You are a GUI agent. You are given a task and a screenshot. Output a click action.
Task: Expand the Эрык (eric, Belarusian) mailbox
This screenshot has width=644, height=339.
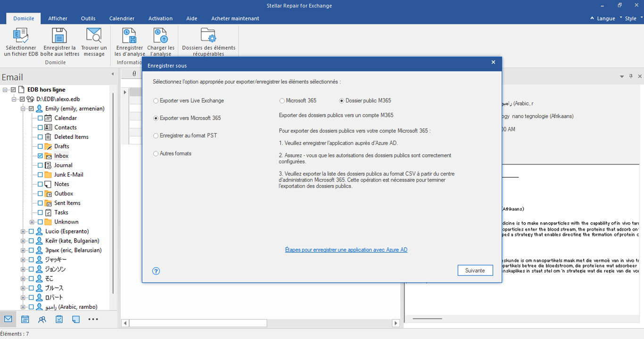(x=23, y=250)
